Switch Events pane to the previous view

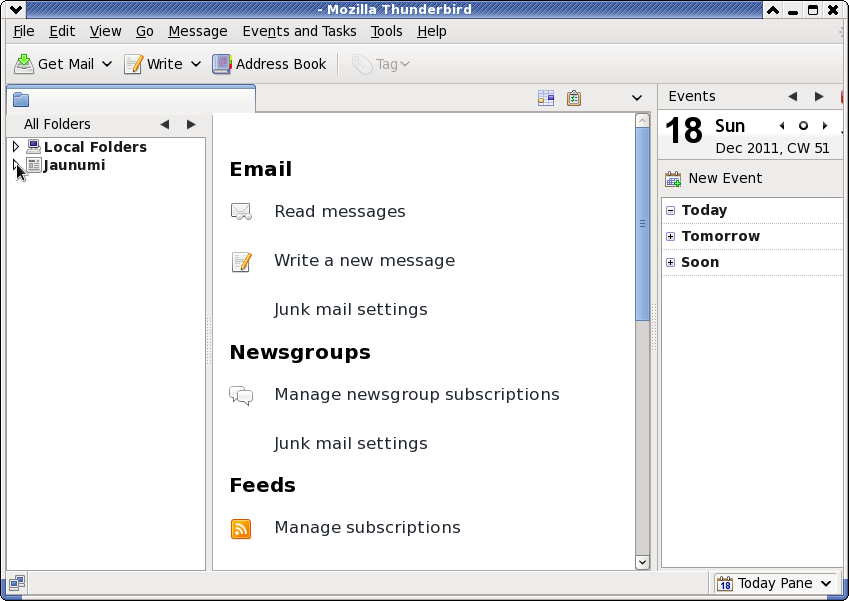coord(793,96)
